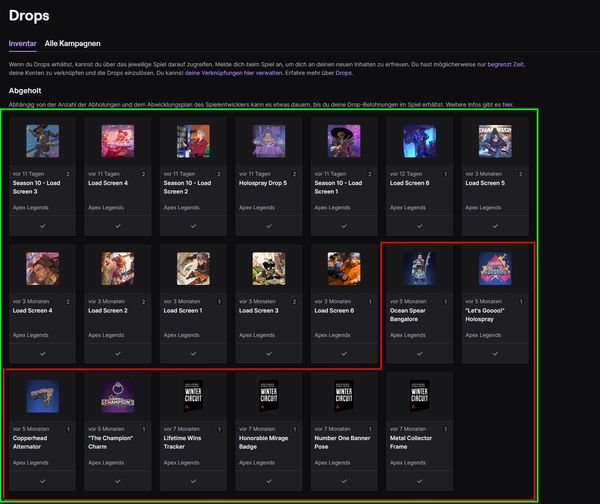600x504 pixels.
Task: Select Season 10 - Load Screen 2 thumbnail
Action: click(193, 141)
